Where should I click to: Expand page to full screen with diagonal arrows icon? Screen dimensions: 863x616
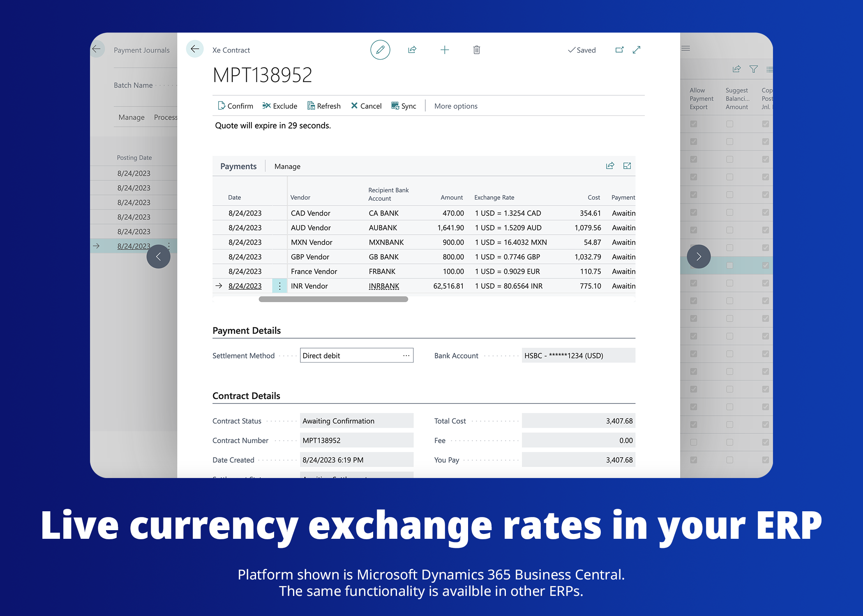click(637, 49)
